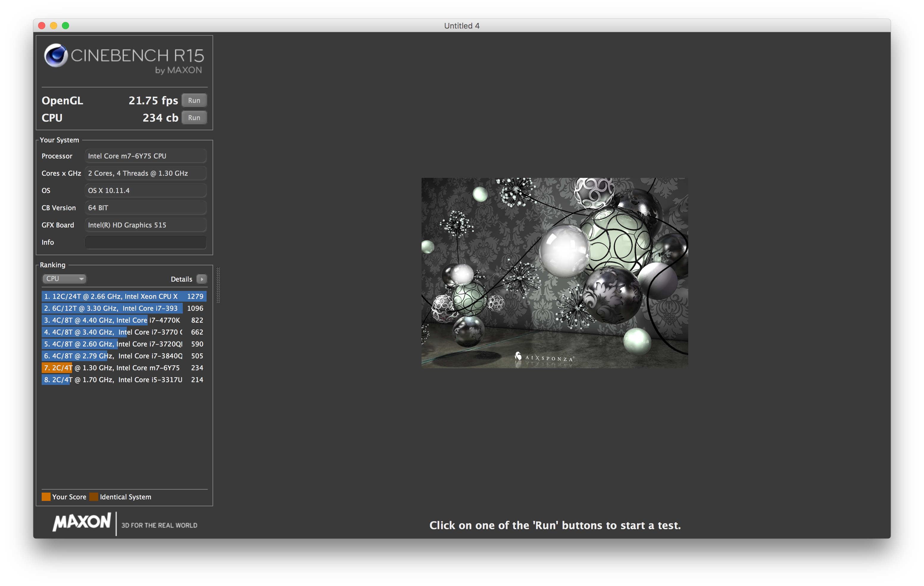
Task: Run the CPU benchmark test
Action: click(x=194, y=118)
